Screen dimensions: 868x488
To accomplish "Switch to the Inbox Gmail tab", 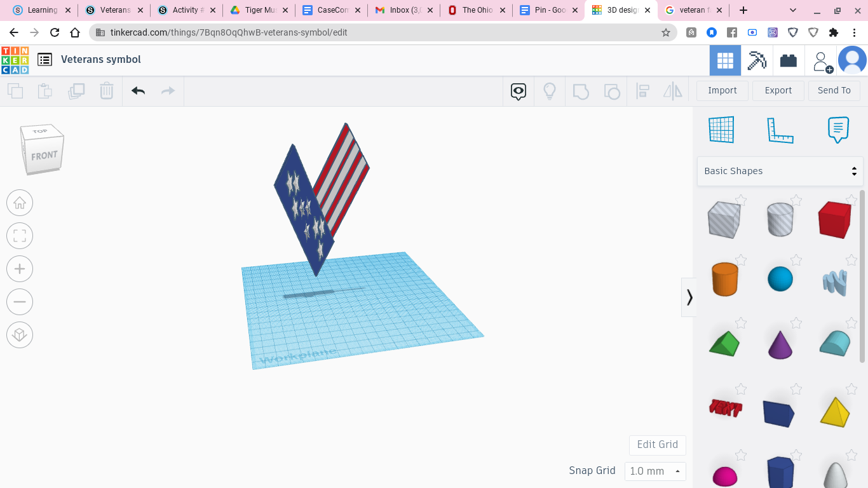I will pos(404,10).
